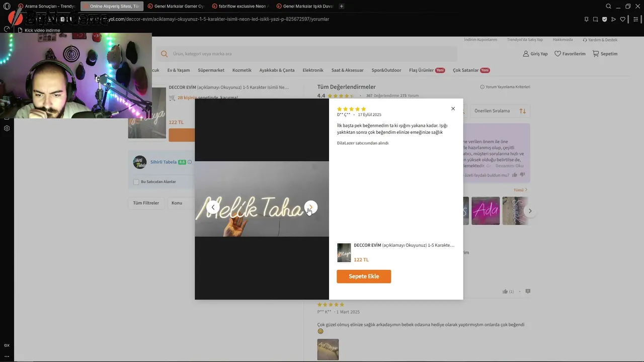This screenshot has width=644, height=362.
Task: Close the review photo popup
Action: click(x=453, y=109)
